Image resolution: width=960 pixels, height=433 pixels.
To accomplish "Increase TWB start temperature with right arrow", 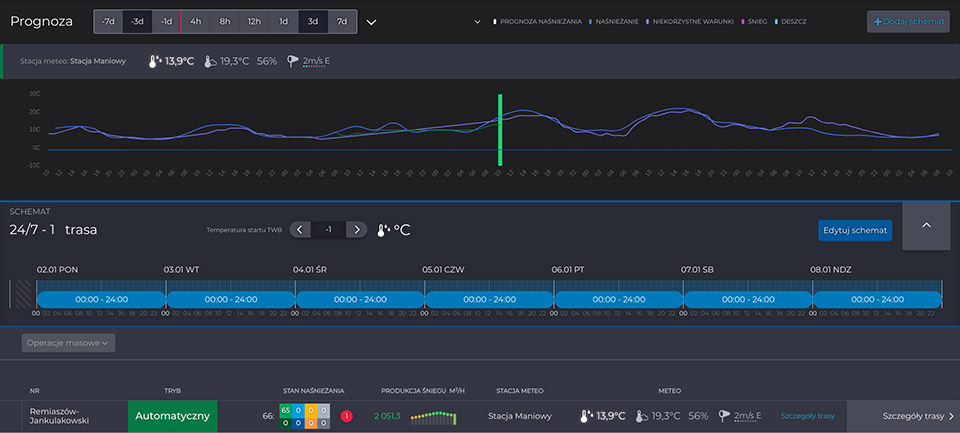I will pos(356,230).
